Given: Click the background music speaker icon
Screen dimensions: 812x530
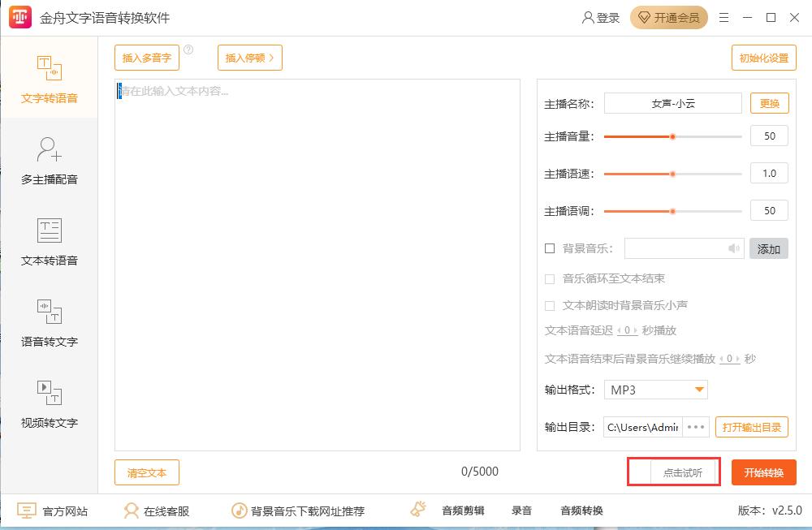Looking at the screenshot, I should pyautogui.click(x=734, y=249).
